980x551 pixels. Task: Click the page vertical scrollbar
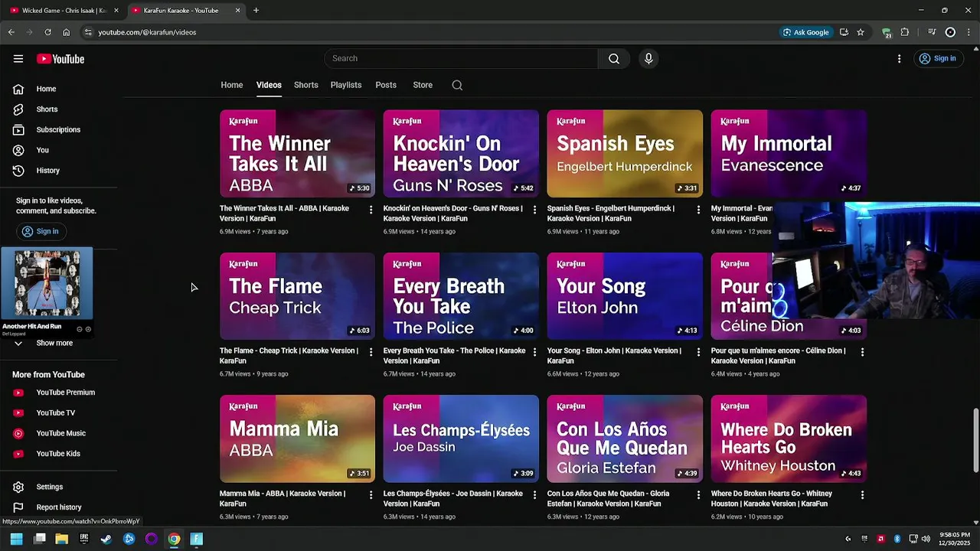975,440
